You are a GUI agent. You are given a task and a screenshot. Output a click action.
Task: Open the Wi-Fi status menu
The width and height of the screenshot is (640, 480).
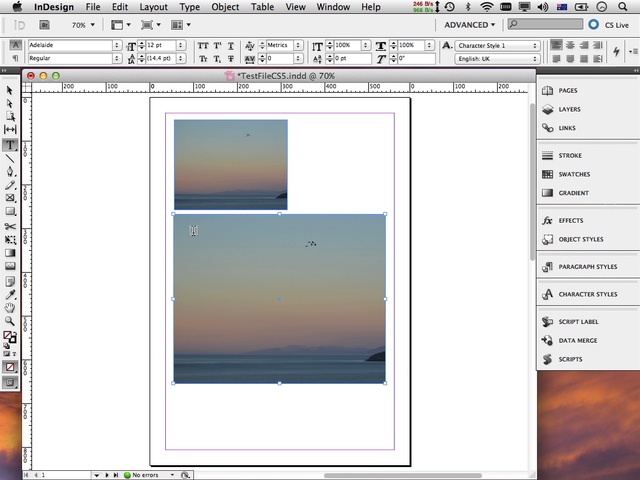pyautogui.click(x=487, y=7)
